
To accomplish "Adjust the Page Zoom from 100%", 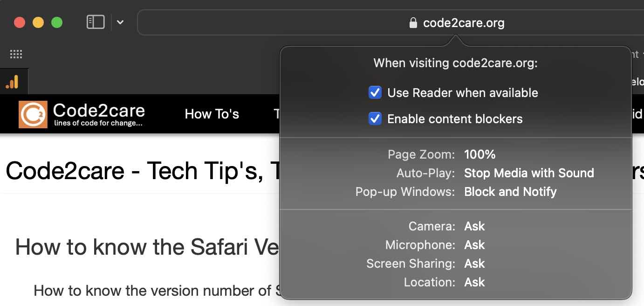I will click(x=479, y=154).
